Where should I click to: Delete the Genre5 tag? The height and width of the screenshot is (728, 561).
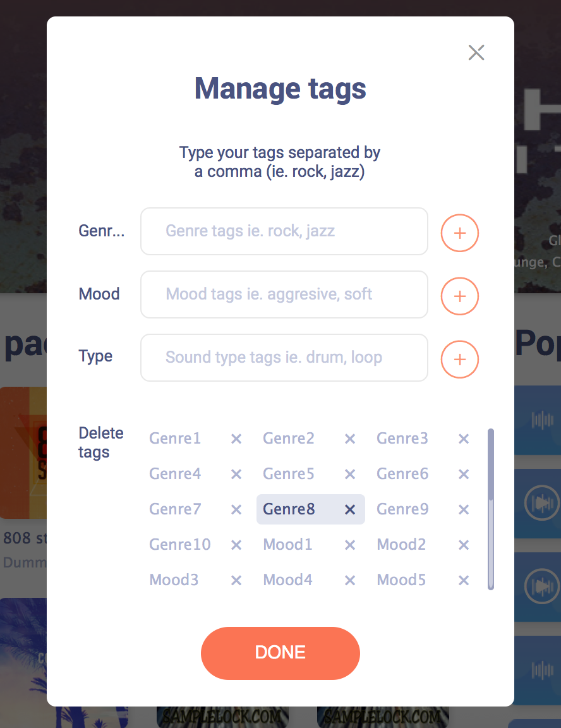click(x=350, y=475)
